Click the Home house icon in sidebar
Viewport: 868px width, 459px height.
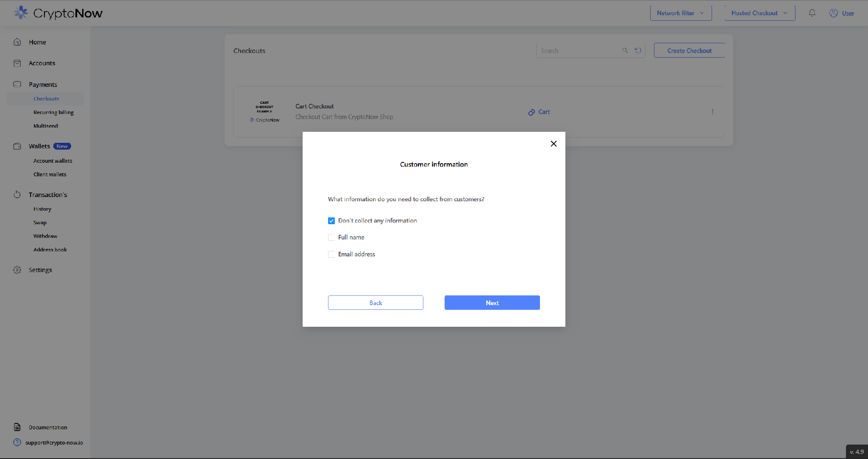17,42
